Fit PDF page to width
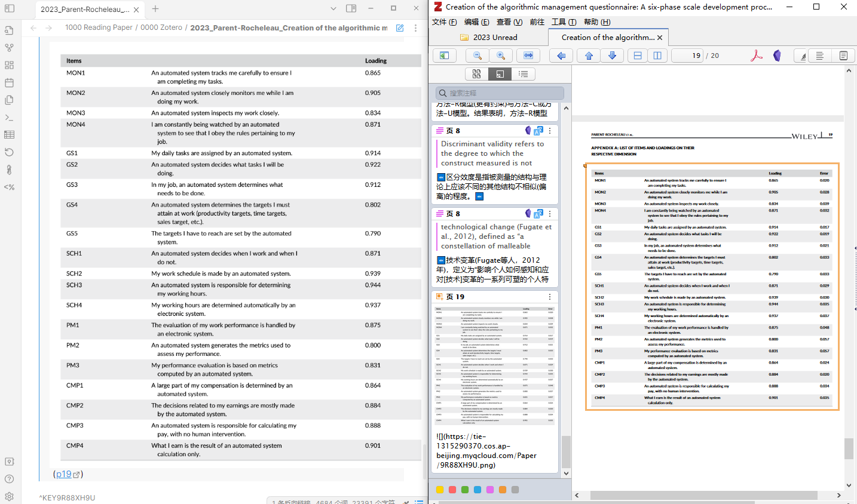This screenshot has width=857, height=504. [528, 56]
